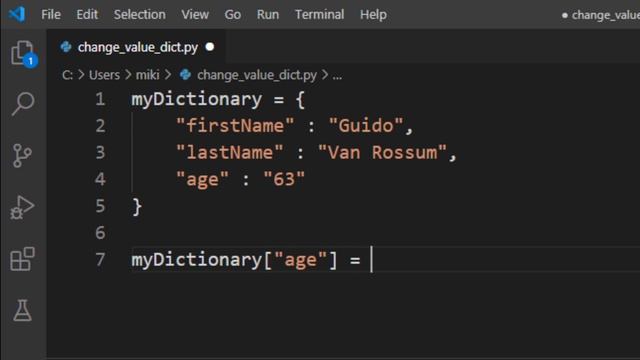Screen dimensions: 640x360
Task: Click line number 6 in gutter
Action: click(x=100, y=233)
